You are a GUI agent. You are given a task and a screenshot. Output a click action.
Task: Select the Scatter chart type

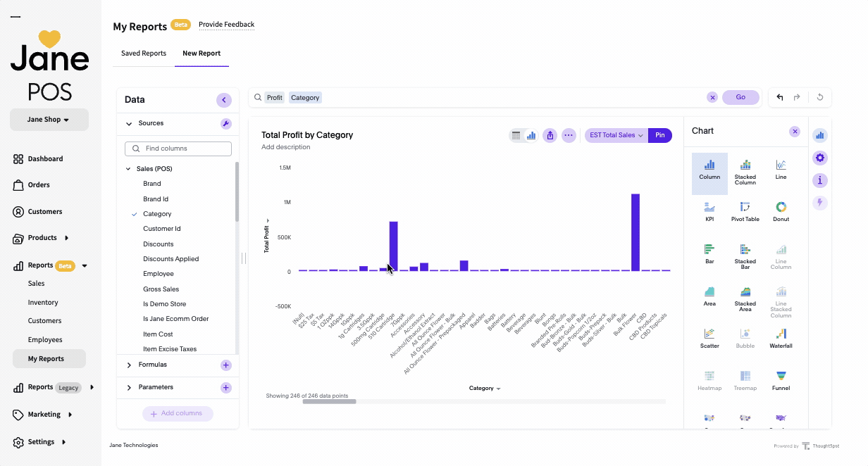coord(709,339)
